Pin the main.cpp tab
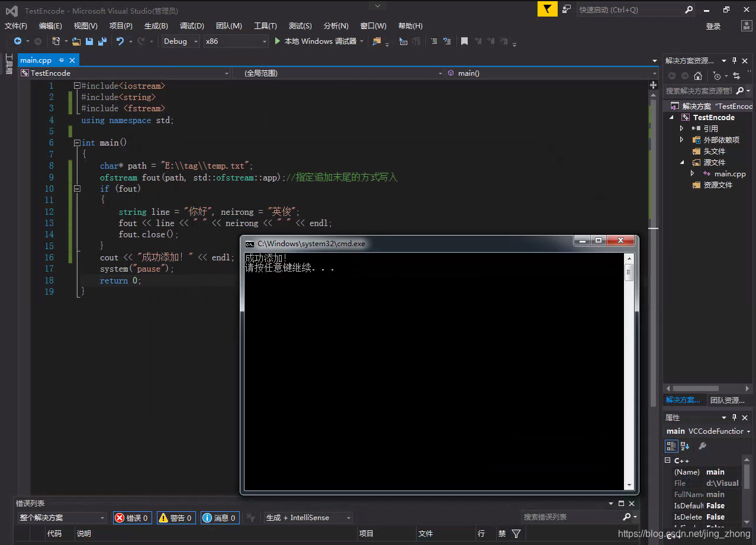The width and height of the screenshot is (756, 545). point(62,60)
